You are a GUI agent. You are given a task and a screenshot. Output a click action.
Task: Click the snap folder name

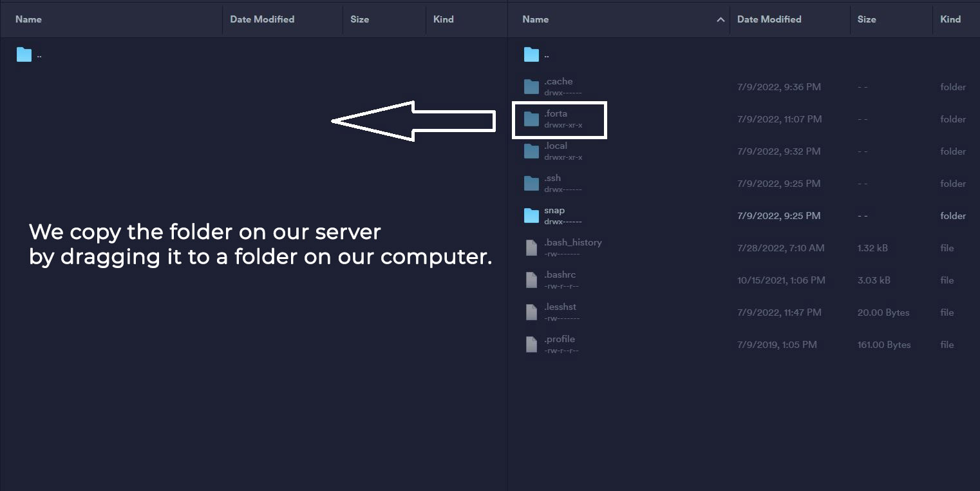554,210
